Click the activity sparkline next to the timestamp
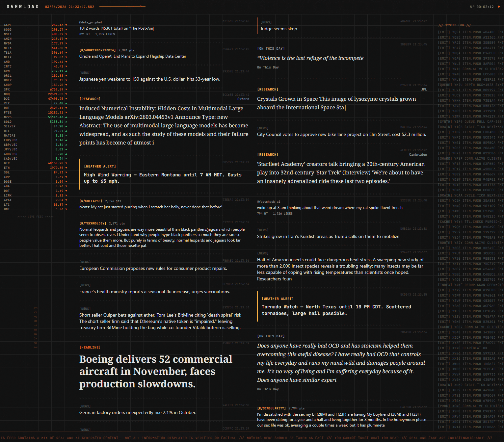504x442 pixels. pyautogui.click(x=122, y=6)
